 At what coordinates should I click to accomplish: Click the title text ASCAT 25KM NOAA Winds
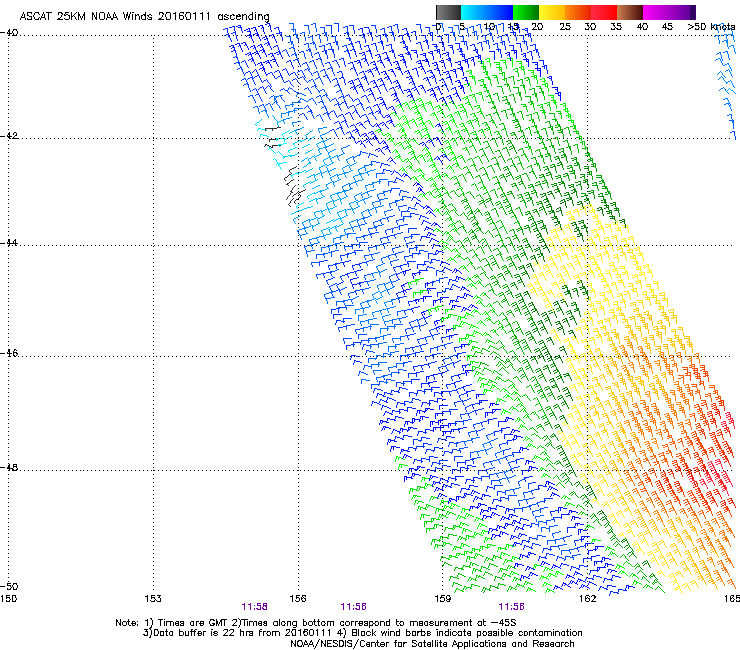click(87, 16)
